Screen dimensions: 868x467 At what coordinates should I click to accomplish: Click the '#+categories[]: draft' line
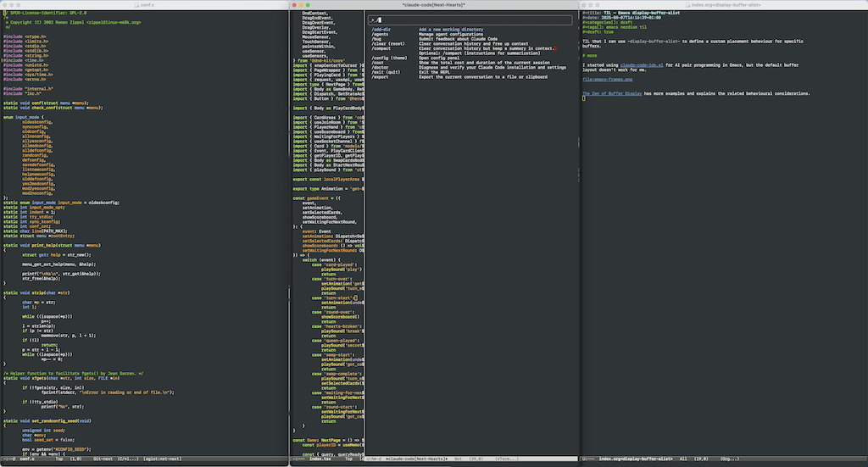[x=607, y=22]
